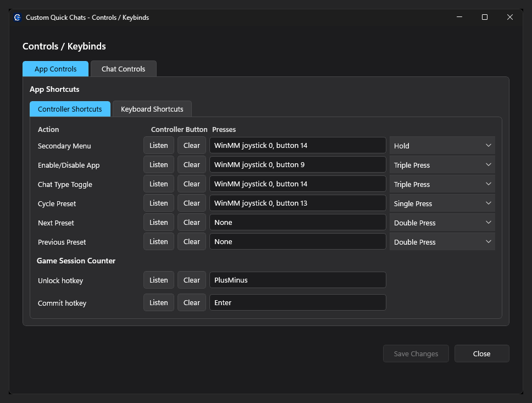Click the Commit hotkey label
532x403 pixels.
(x=62, y=303)
